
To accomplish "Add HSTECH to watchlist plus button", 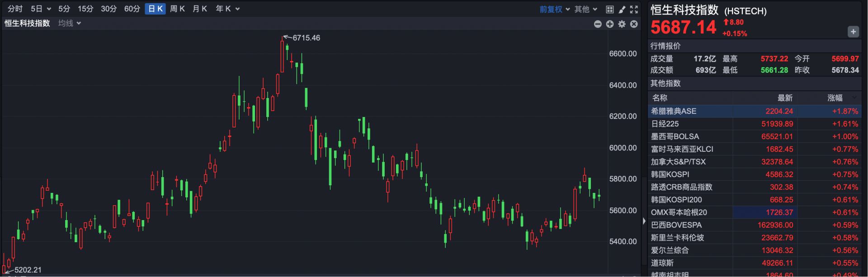I will (853, 32).
